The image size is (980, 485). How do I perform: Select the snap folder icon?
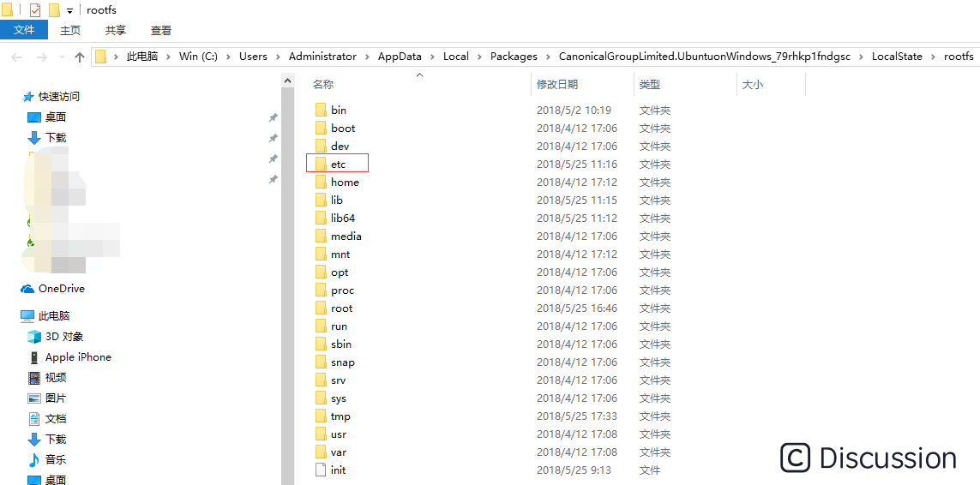[321, 362]
